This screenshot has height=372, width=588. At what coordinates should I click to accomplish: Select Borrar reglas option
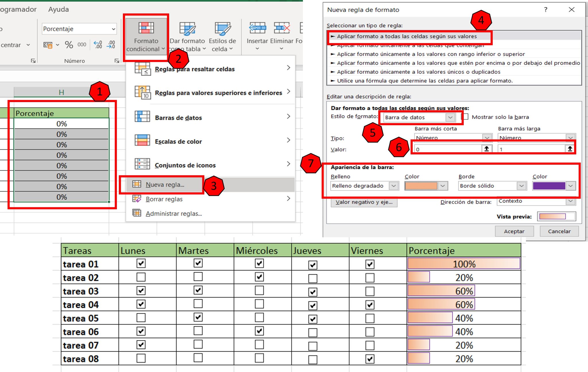click(164, 199)
